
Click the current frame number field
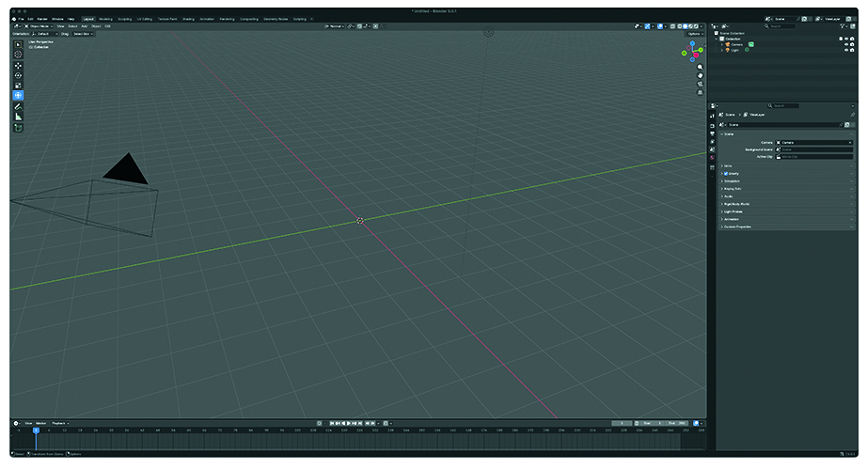[x=622, y=423]
